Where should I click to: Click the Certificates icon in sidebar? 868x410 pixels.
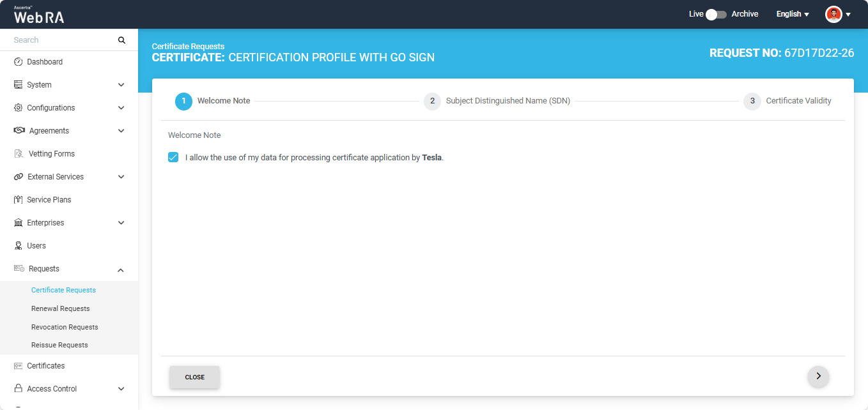pos(18,366)
